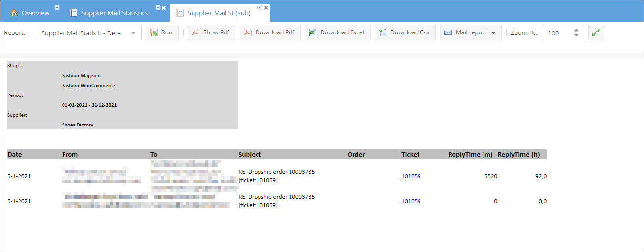Export the report with Download Excel
Screen dimensions: 644x252
tap(337, 32)
